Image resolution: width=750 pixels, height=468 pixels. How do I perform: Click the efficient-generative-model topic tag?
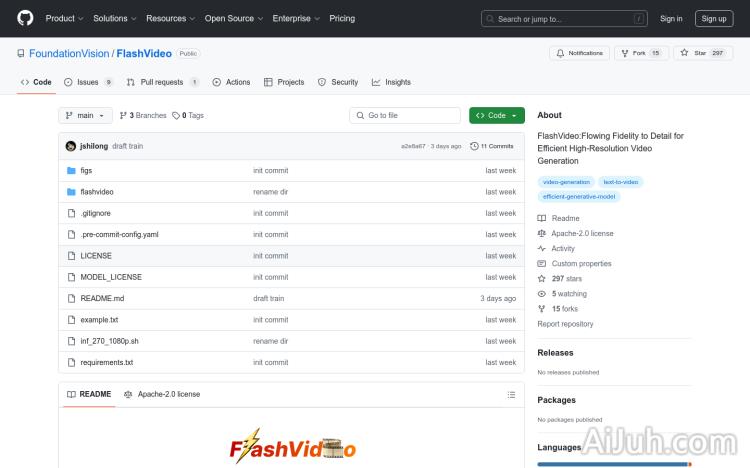(x=579, y=197)
